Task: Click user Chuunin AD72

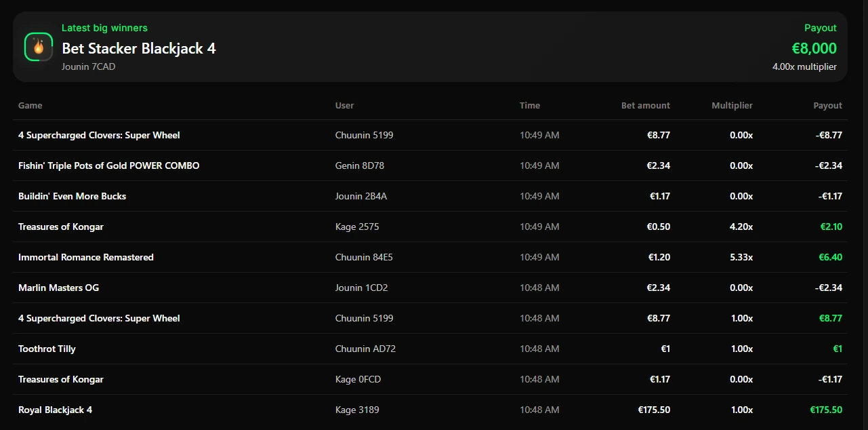Action: point(366,349)
